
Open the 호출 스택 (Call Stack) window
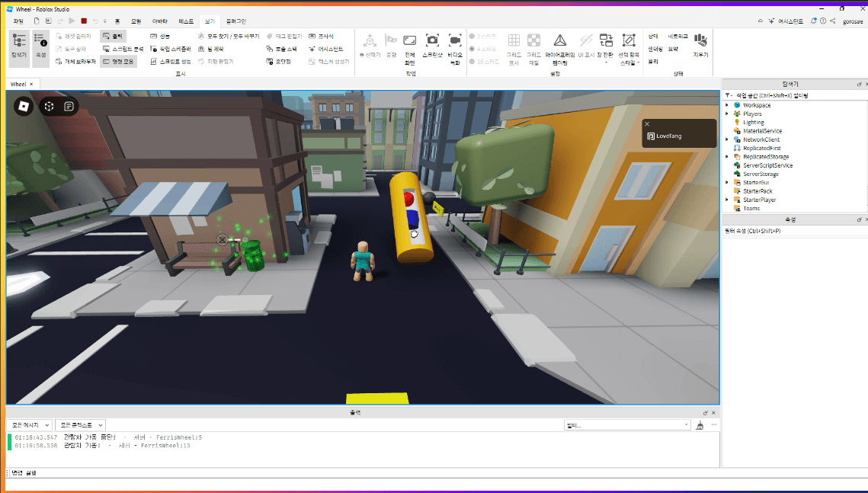click(281, 49)
